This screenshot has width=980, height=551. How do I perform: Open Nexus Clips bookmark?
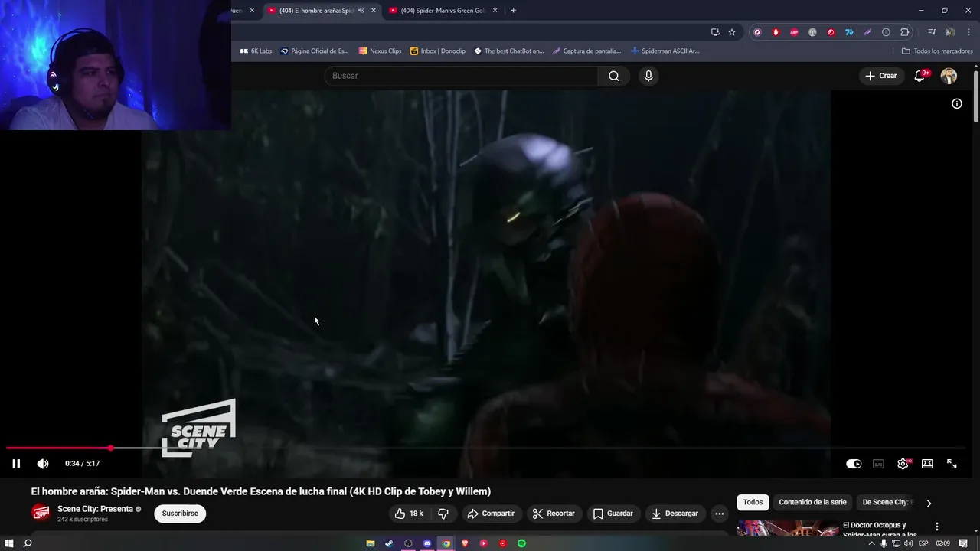coord(380,51)
